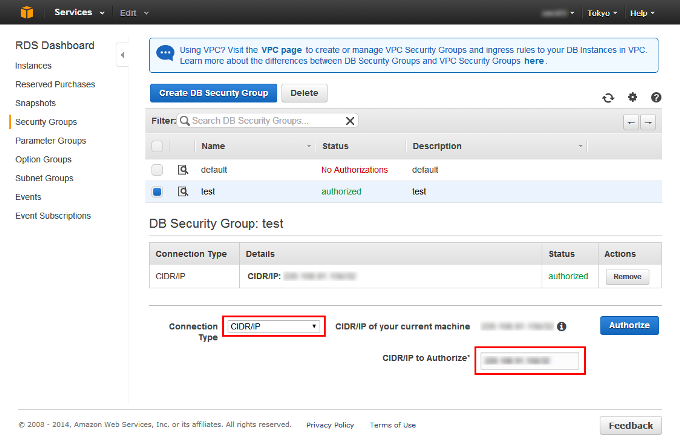
Task: Go to Instances in the sidebar
Action: click(33, 66)
